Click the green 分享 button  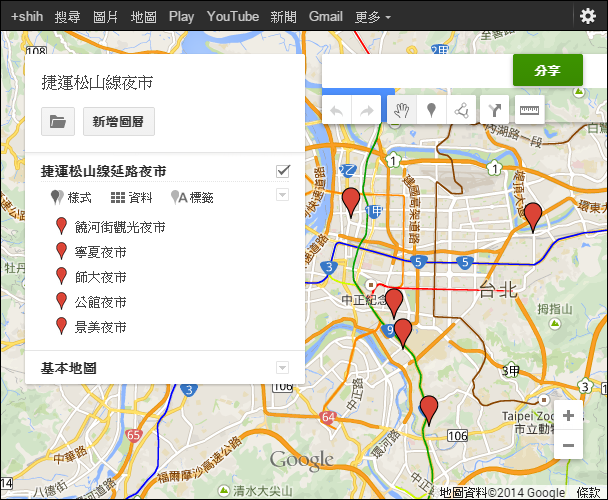[x=548, y=70]
